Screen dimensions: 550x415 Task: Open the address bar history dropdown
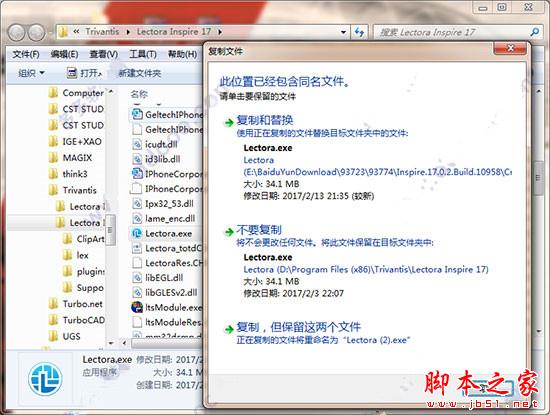click(343, 32)
